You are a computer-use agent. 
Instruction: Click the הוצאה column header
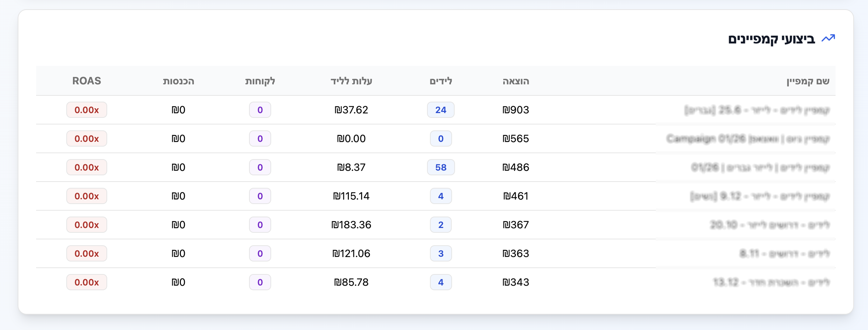[x=516, y=81]
